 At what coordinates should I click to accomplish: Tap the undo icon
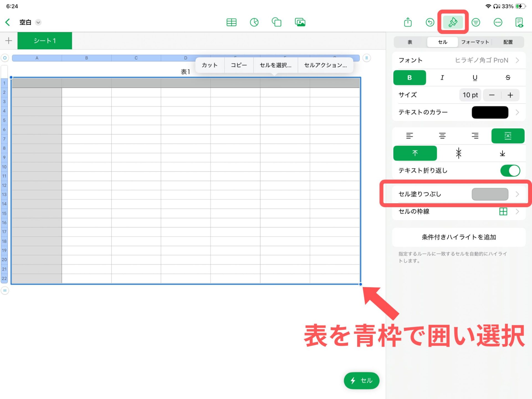pyautogui.click(x=430, y=22)
